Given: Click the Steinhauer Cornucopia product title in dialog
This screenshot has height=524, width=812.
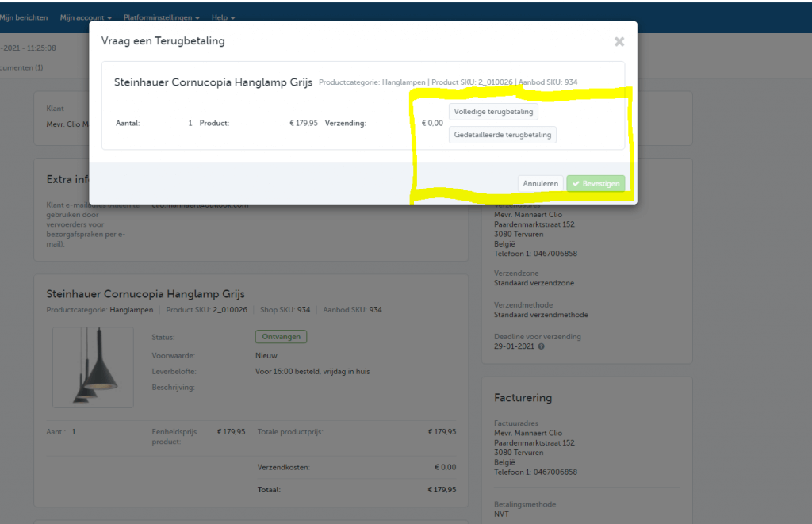Looking at the screenshot, I should click(213, 82).
